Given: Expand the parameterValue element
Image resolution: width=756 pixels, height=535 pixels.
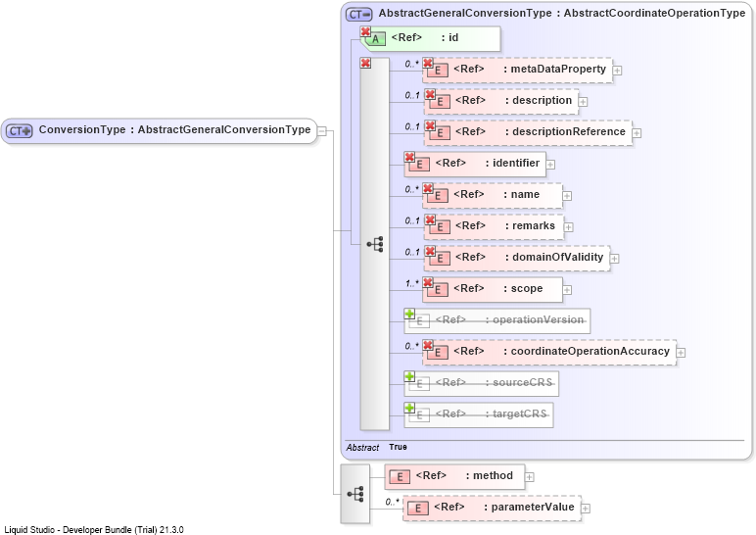Looking at the screenshot, I should click(x=586, y=509).
